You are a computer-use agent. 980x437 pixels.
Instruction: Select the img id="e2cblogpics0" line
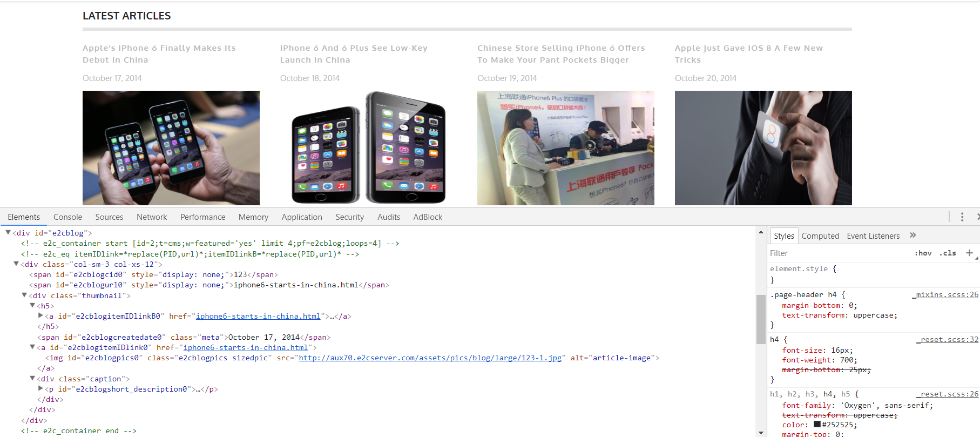coord(352,358)
